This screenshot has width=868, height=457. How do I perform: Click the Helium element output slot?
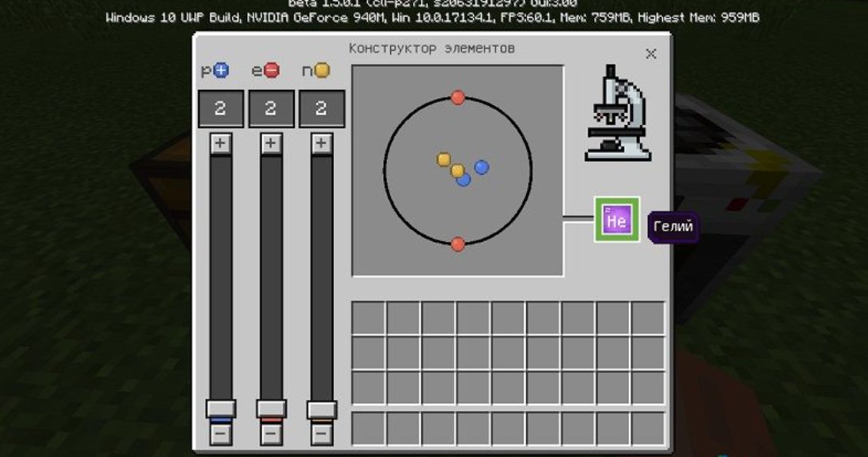616,220
